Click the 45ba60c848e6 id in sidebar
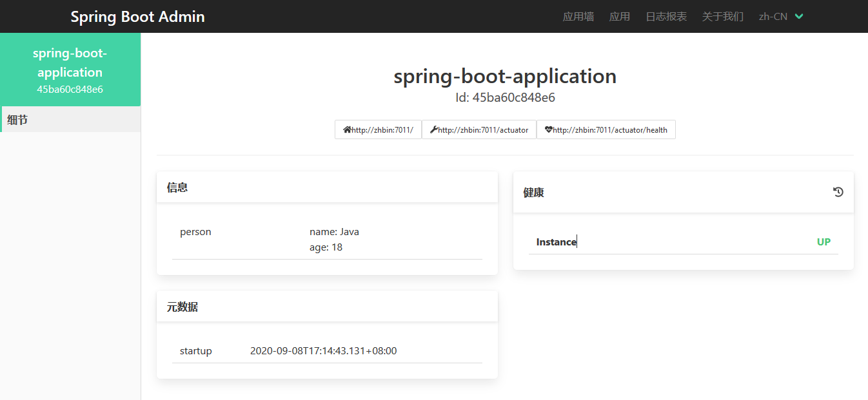This screenshot has height=400, width=868. coord(70,89)
